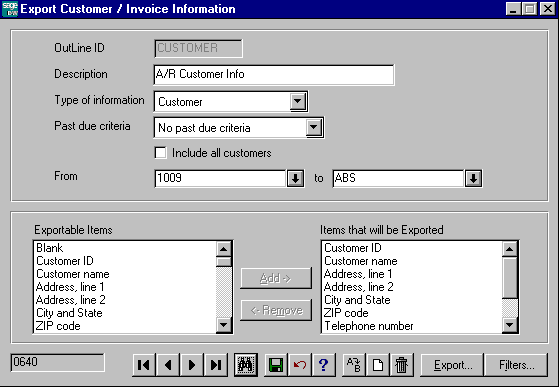Image resolution: width=559 pixels, height=387 pixels.
Task: Click the red undo arrow icon
Action: [300, 365]
